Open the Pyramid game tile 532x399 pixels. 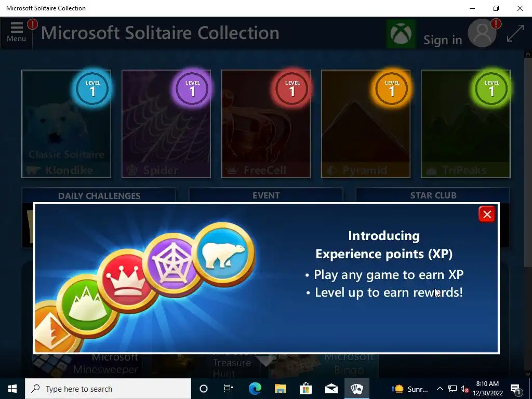click(366, 124)
